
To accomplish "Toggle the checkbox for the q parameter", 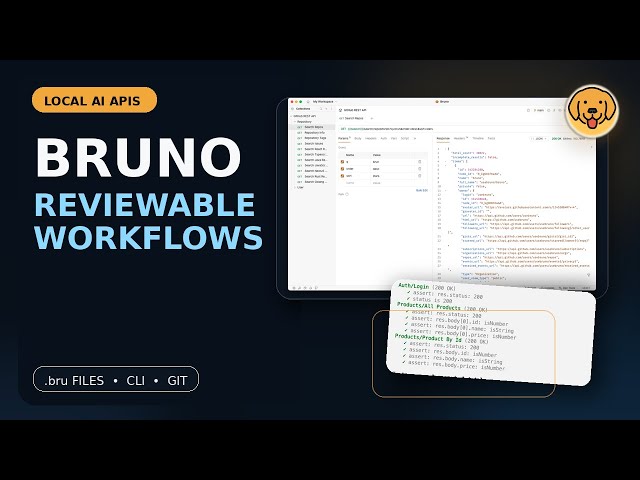I will point(342,162).
